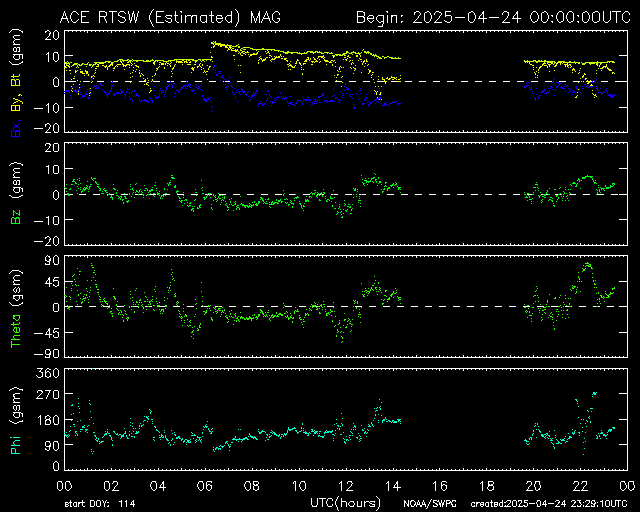Select the "14" hour label on time axis

click(393, 486)
